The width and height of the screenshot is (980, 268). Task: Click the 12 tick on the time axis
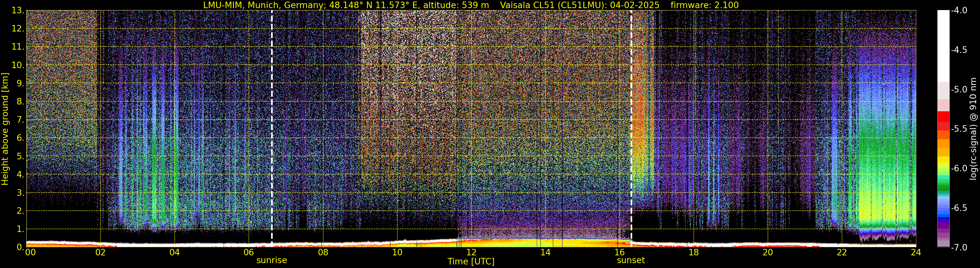coord(471,252)
